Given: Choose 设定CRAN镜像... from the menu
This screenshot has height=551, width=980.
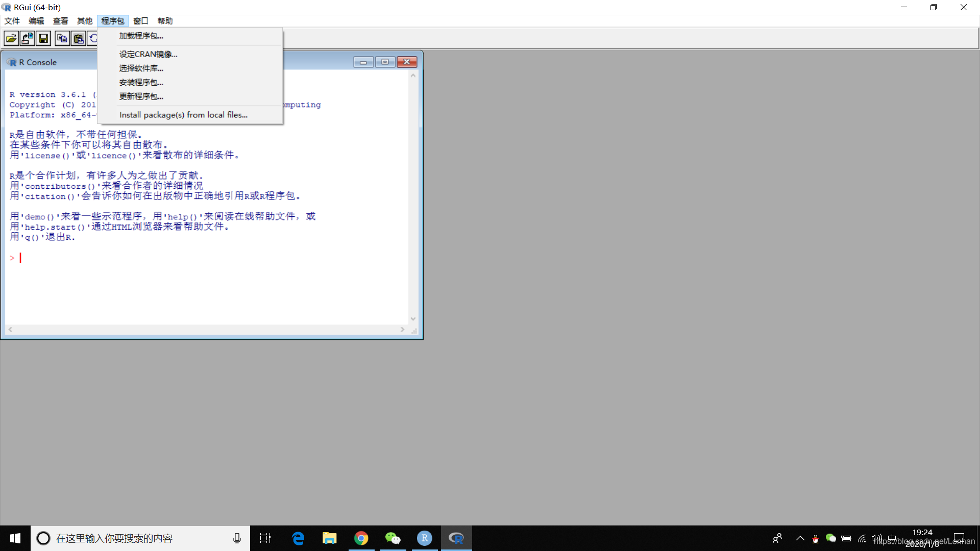Looking at the screenshot, I should (148, 54).
